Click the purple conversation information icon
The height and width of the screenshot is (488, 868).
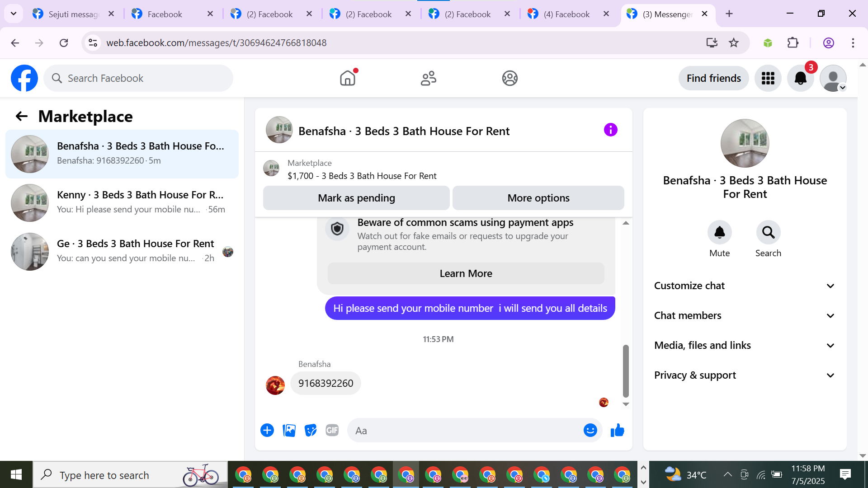tap(610, 130)
